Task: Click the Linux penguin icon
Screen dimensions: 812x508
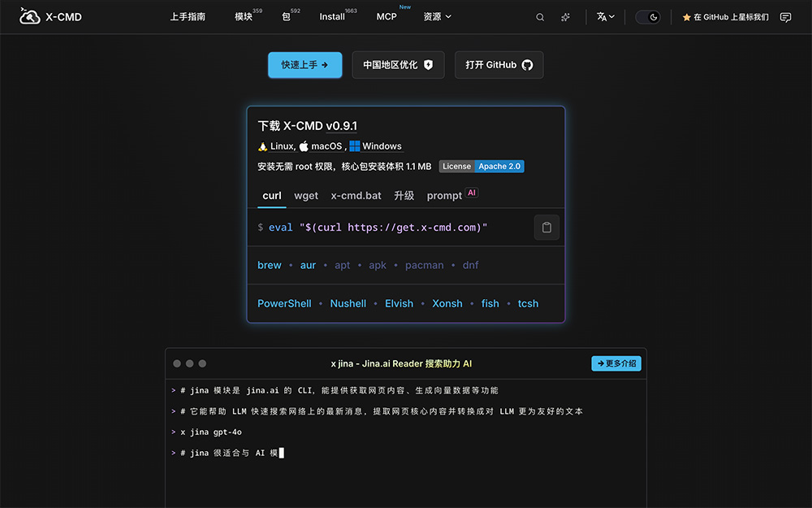Action: pos(262,146)
